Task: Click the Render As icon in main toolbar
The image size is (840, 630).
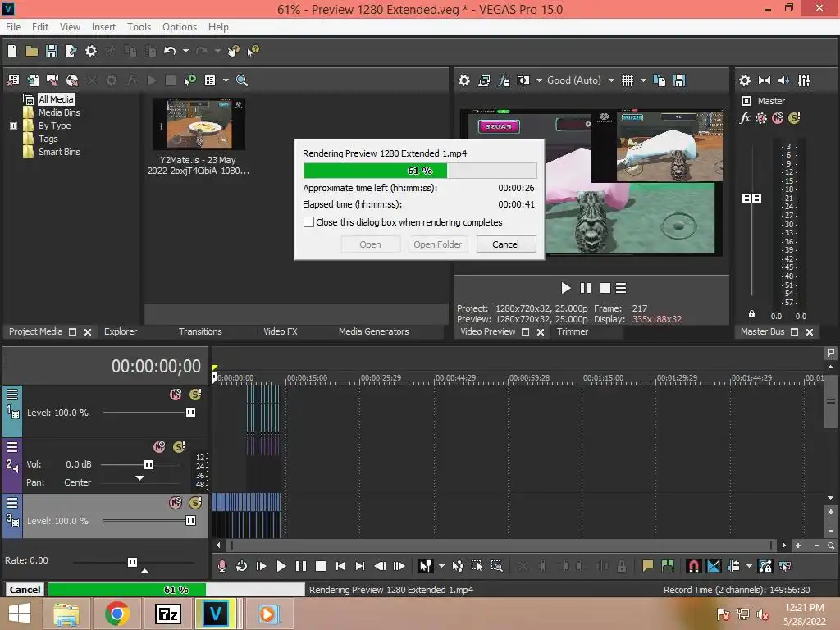Action: pyautogui.click(x=71, y=51)
